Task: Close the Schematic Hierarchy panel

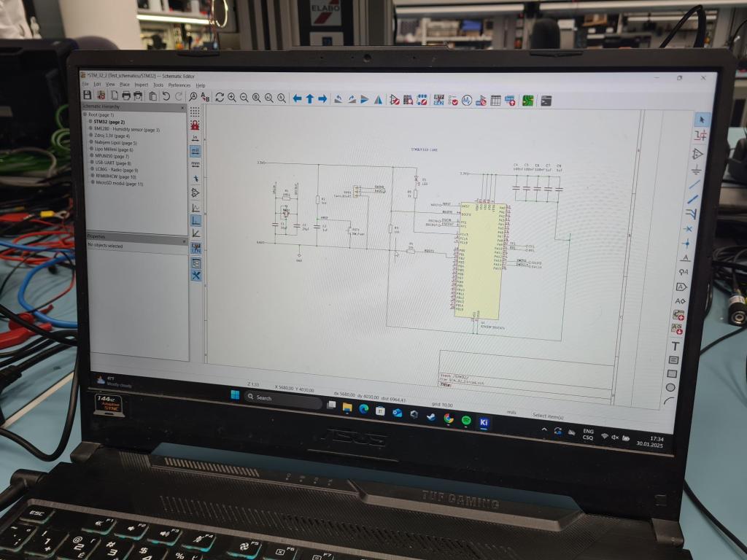Action: click(x=184, y=107)
